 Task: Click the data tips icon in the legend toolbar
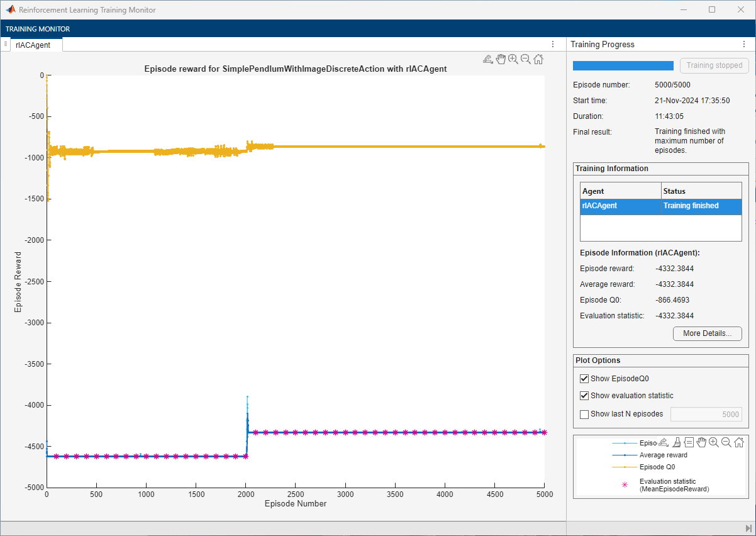(689, 442)
